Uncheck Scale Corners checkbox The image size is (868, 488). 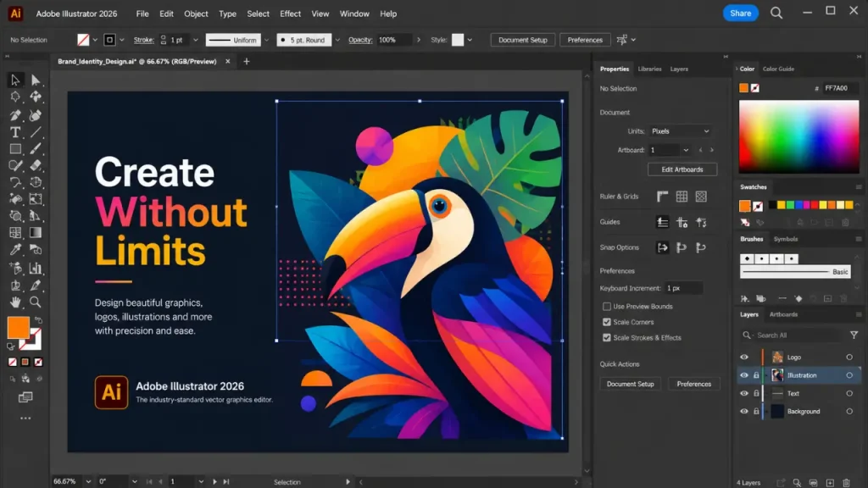coord(607,322)
